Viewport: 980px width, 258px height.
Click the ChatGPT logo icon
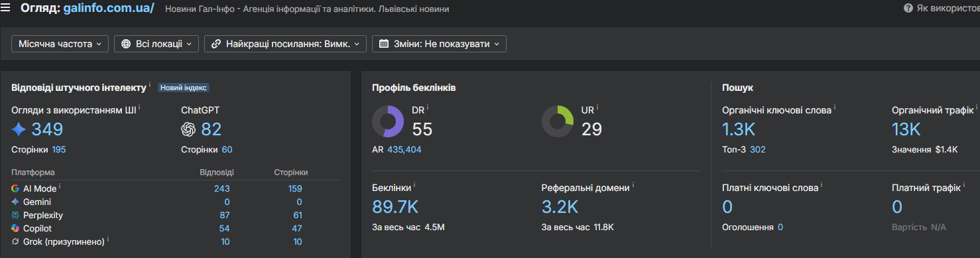point(188,129)
